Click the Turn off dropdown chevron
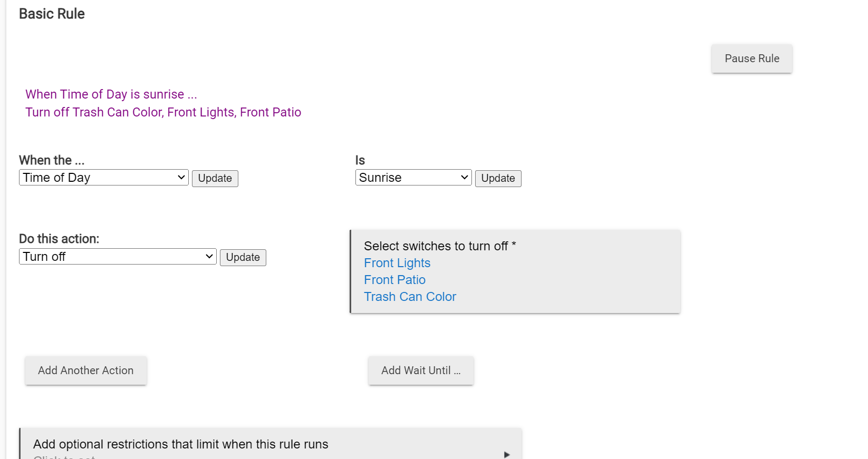868x459 pixels. 209,257
